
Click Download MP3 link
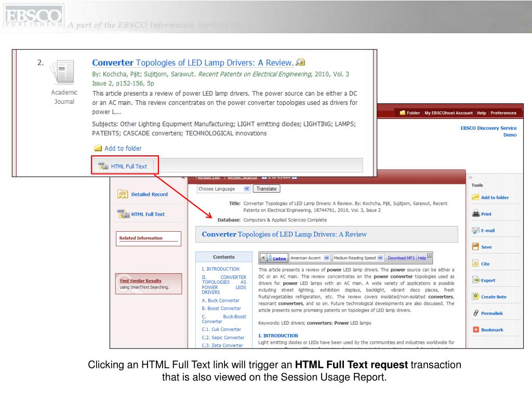401,258
